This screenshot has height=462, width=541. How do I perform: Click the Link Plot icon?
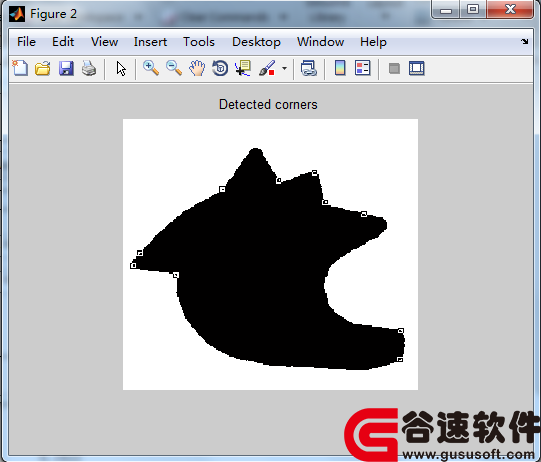click(x=309, y=68)
